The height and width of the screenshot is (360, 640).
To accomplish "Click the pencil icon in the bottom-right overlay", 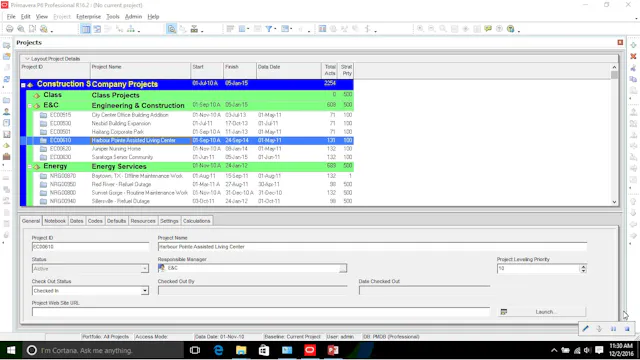I will point(585,329).
